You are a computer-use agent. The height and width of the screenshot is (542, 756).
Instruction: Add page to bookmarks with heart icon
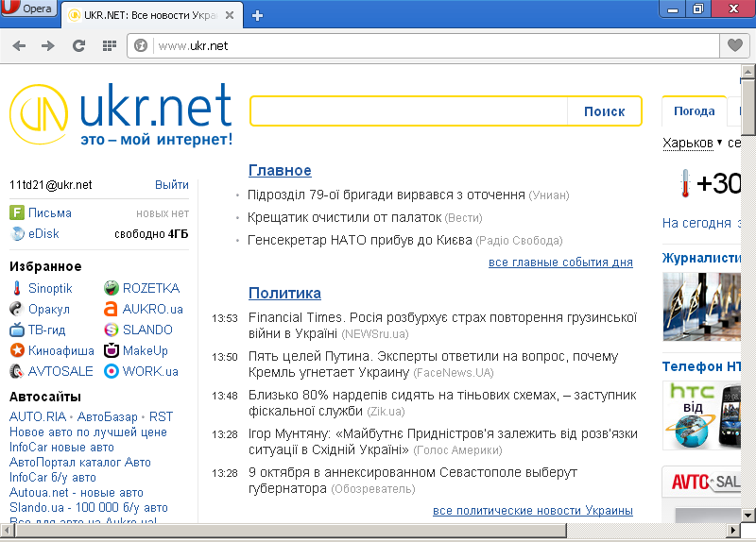pyautogui.click(x=735, y=45)
